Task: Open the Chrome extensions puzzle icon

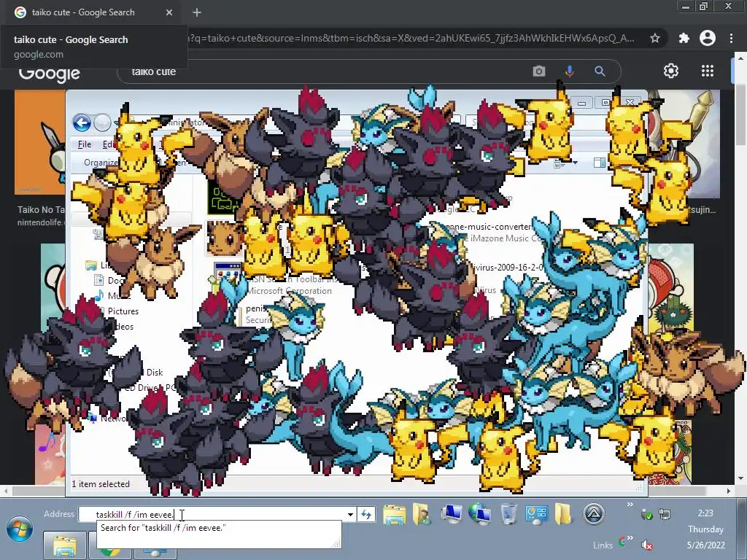Action: point(684,38)
